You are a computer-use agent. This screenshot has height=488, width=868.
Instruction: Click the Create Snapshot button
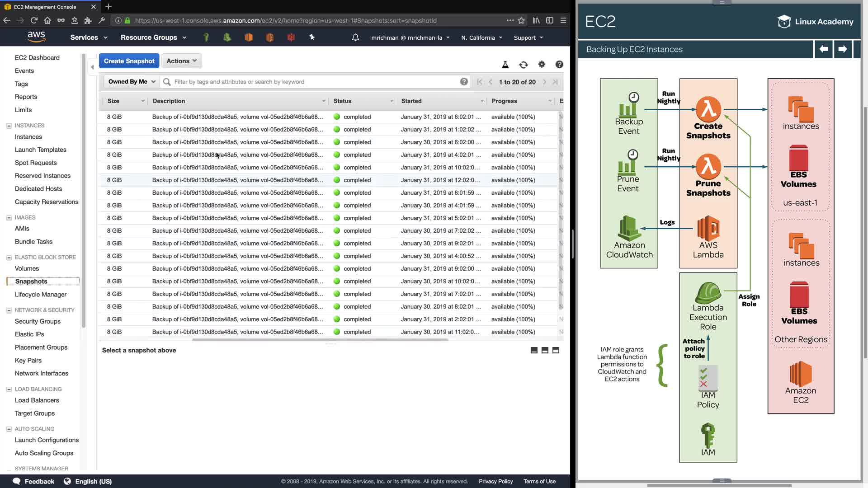pyautogui.click(x=129, y=61)
